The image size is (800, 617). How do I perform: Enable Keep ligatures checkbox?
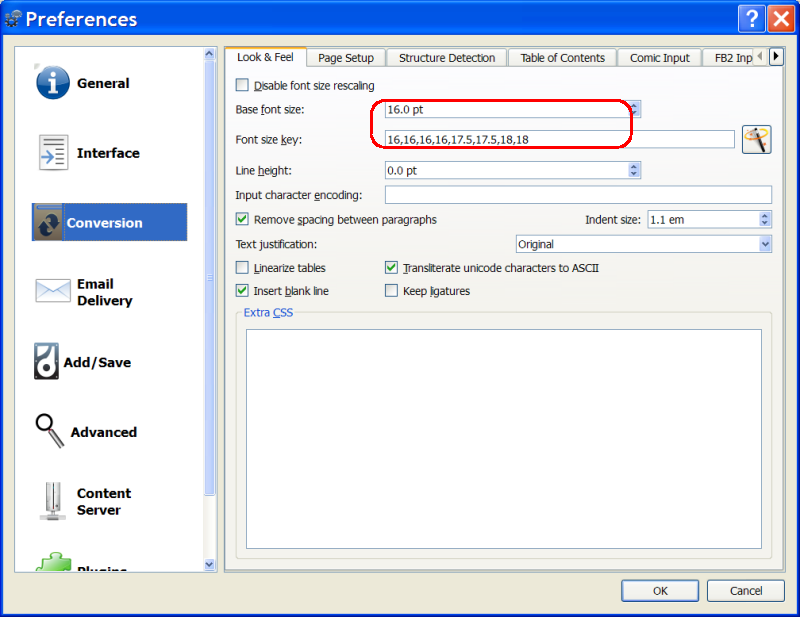coord(391,291)
